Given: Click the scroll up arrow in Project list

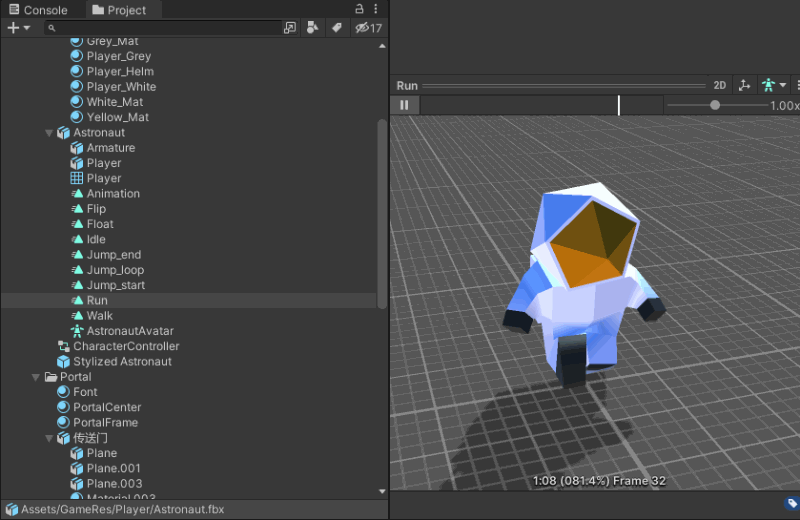Looking at the screenshot, I should 382,46.
